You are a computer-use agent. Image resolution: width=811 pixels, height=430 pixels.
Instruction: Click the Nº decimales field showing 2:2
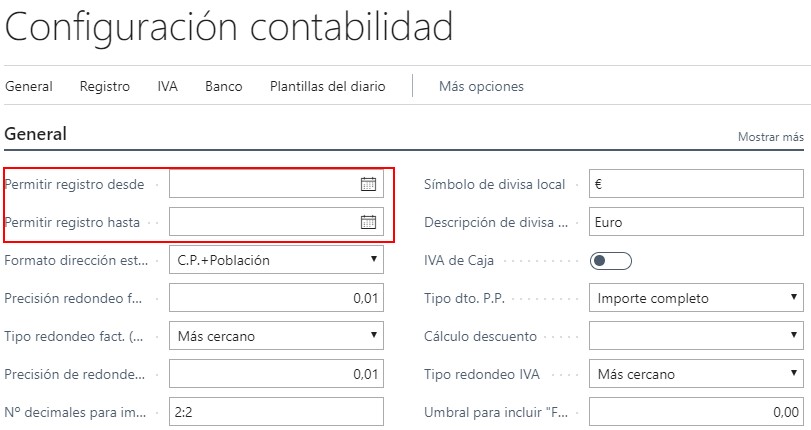coord(276,412)
